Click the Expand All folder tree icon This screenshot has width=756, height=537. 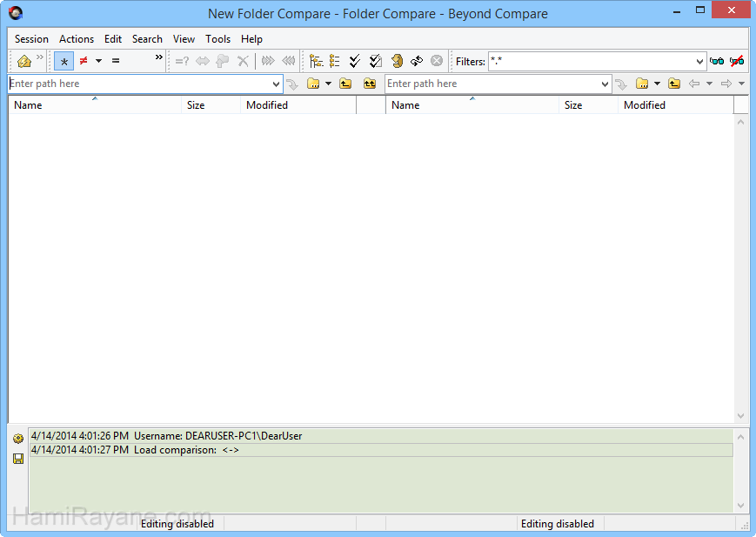317,61
